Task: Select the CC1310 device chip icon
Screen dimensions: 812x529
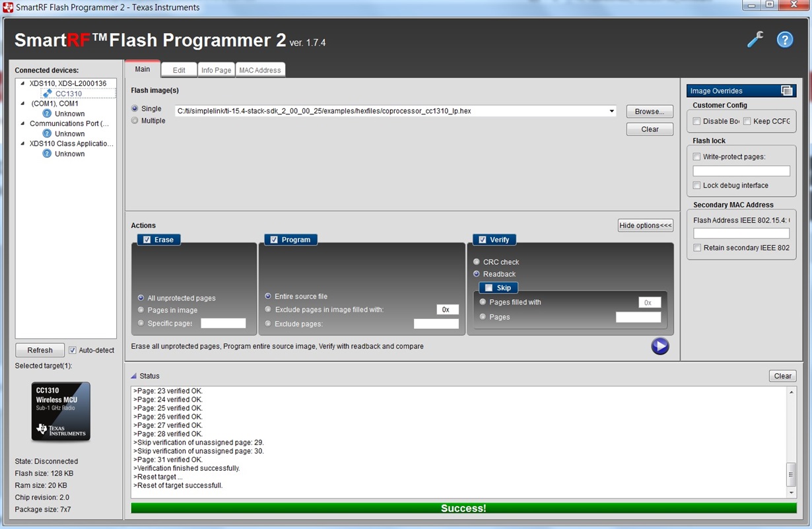Action: 48,94
